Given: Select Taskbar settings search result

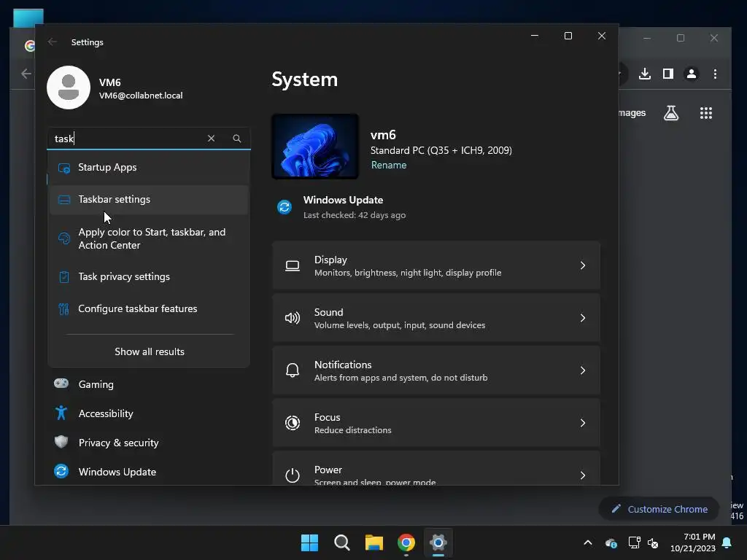Looking at the screenshot, I should click(149, 200).
